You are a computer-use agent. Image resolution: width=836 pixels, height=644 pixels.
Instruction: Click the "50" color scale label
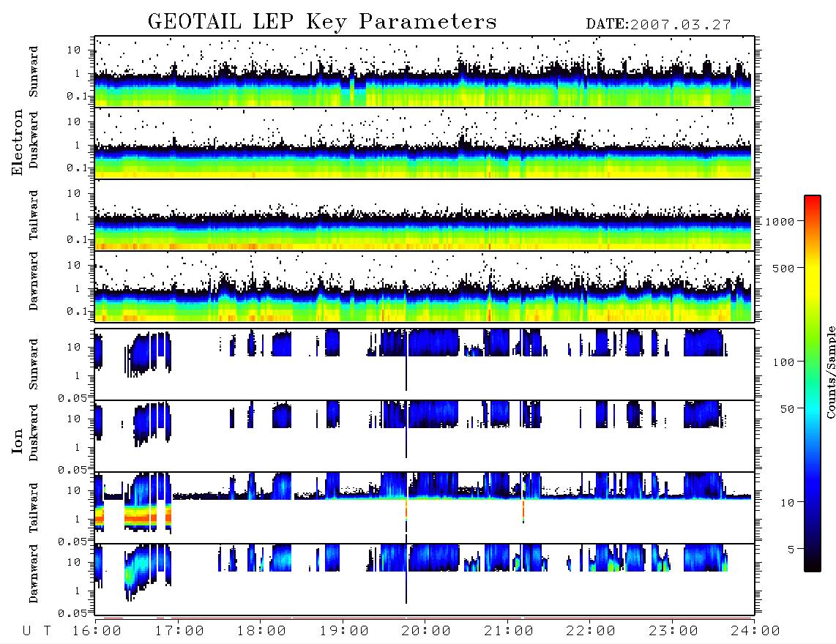tap(787, 409)
